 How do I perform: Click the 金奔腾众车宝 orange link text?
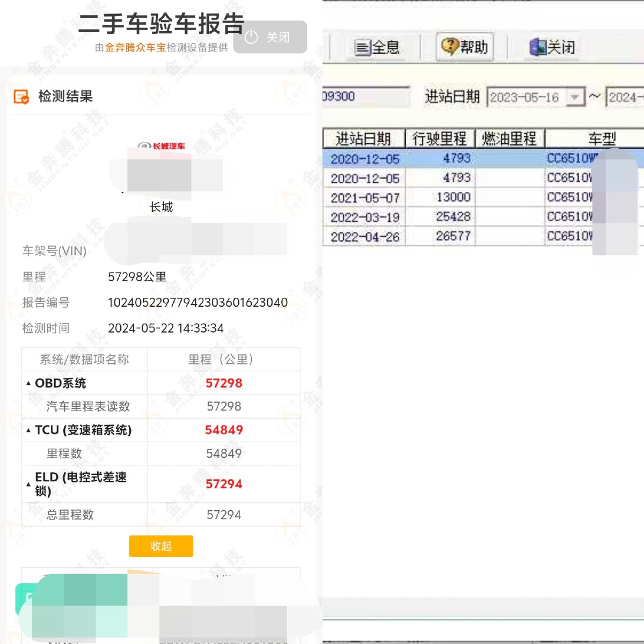[x=135, y=48]
